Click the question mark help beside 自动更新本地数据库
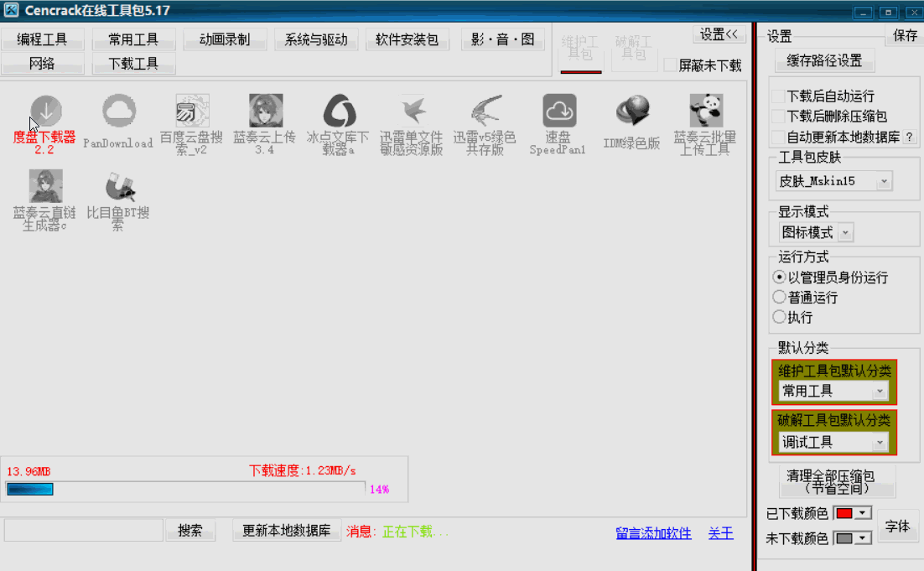This screenshot has height=571, width=924. [910, 137]
